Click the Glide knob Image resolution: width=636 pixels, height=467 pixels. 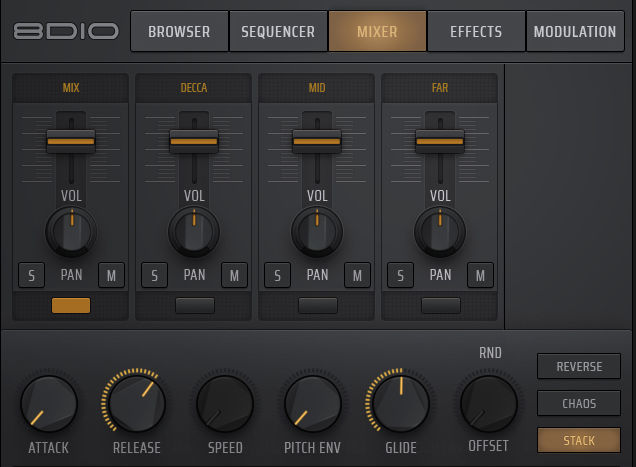coord(401,404)
